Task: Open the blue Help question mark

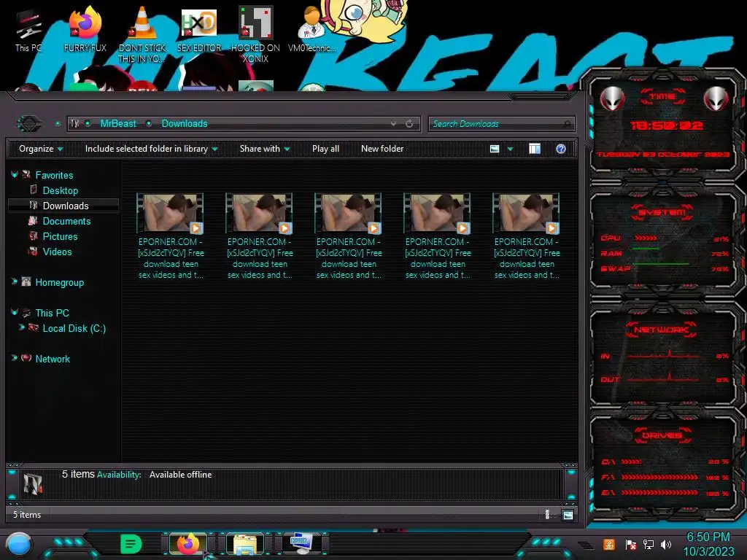Action: click(x=561, y=149)
